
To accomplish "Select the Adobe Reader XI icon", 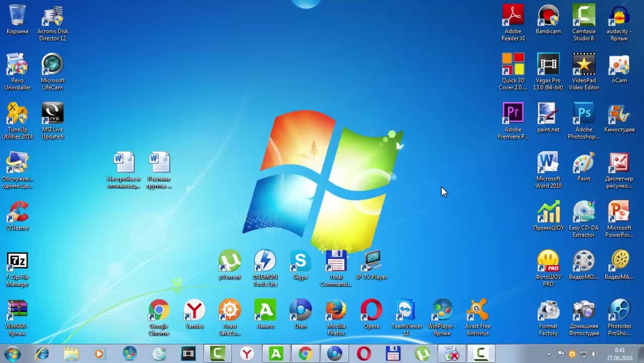I will tap(513, 15).
